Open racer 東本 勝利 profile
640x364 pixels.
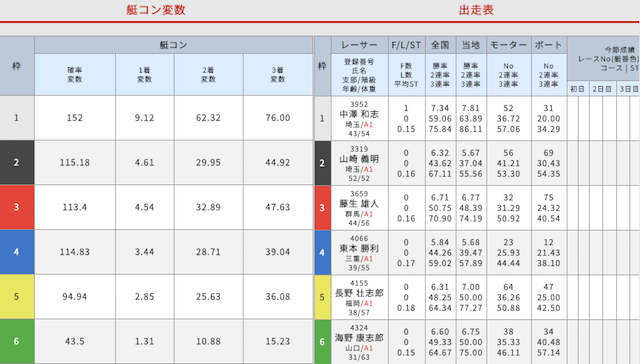359,249
